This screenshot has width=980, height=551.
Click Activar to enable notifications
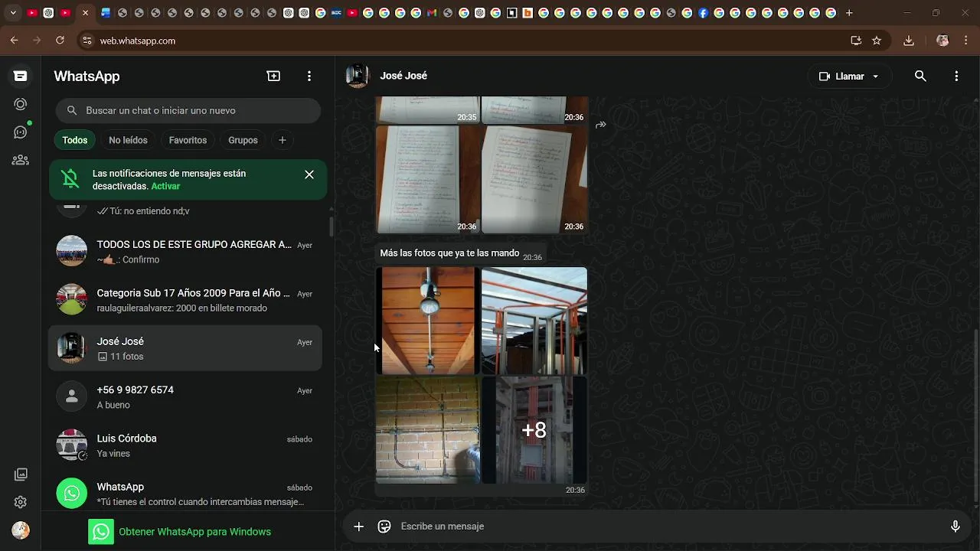click(165, 186)
